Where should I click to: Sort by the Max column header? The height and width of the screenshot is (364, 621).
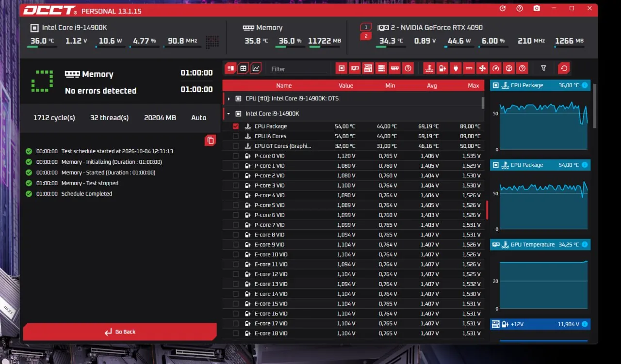pos(474,86)
